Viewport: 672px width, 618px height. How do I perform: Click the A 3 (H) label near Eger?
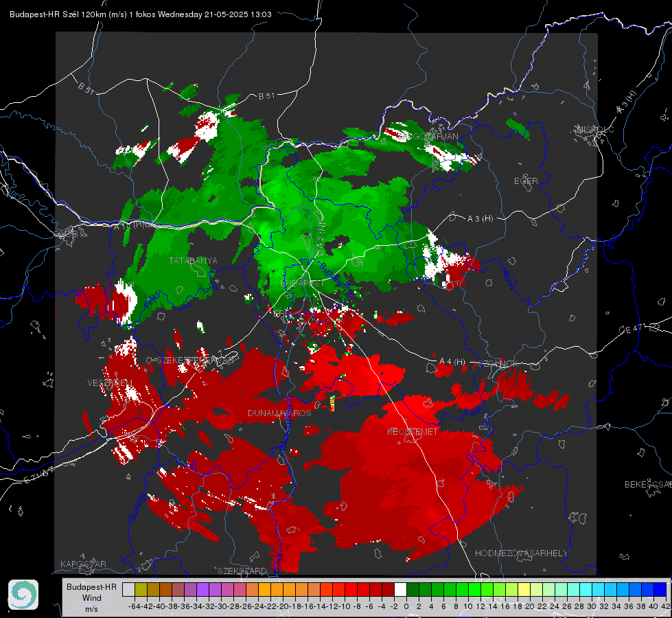coord(480,219)
